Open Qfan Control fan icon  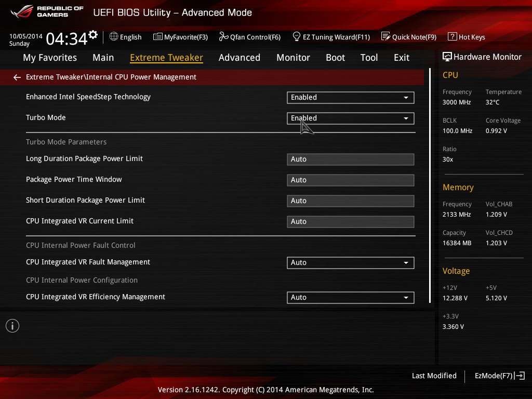point(223,37)
